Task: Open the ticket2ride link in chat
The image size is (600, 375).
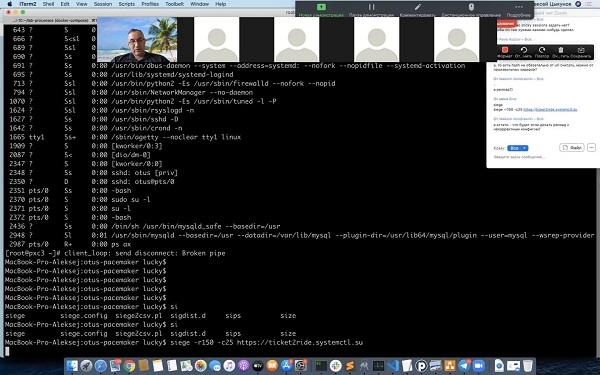Action: click(x=550, y=109)
